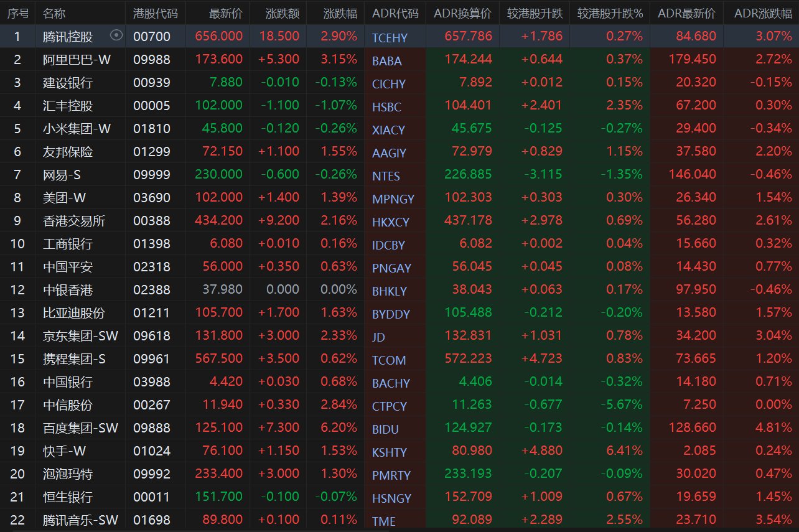Click ADR converted price 657.786
This screenshot has height=532, width=799.
(469, 37)
